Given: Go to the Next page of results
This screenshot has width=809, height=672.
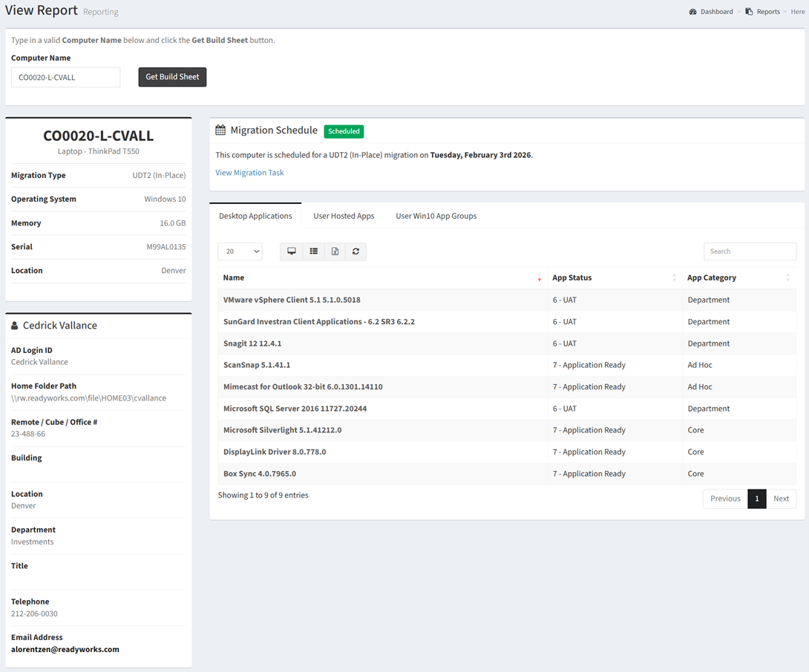Looking at the screenshot, I should (x=781, y=498).
